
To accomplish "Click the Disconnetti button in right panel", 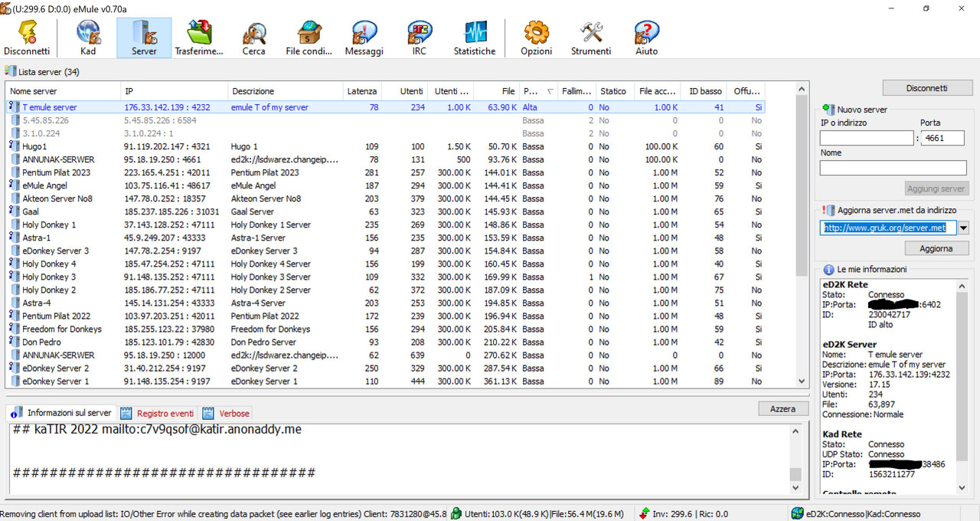I will (927, 88).
